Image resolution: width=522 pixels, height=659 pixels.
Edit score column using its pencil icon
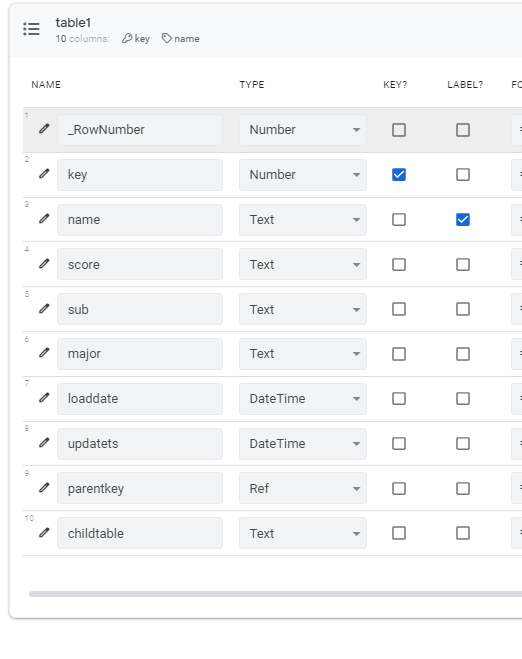(44, 264)
